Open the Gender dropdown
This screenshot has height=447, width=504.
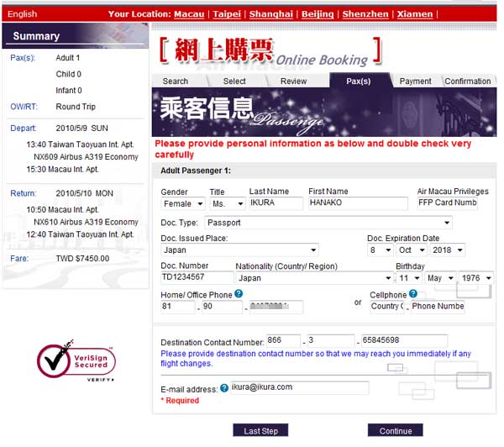point(183,203)
